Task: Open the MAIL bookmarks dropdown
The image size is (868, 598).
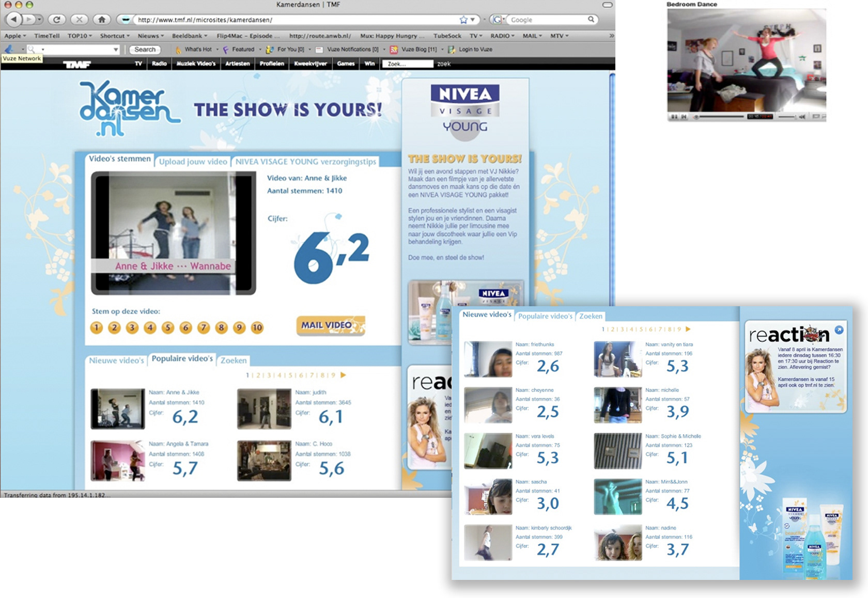Action: [x=532, y=36]
